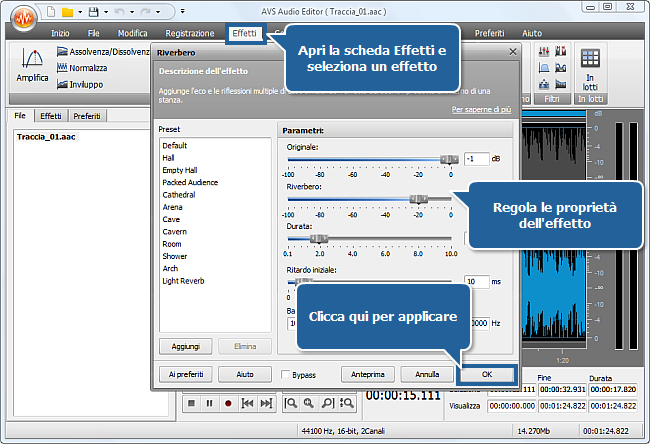Click the equalizer sliders filter icon
Image resolution: width=650 pixels, height=444 pixels.
(544, 51)
